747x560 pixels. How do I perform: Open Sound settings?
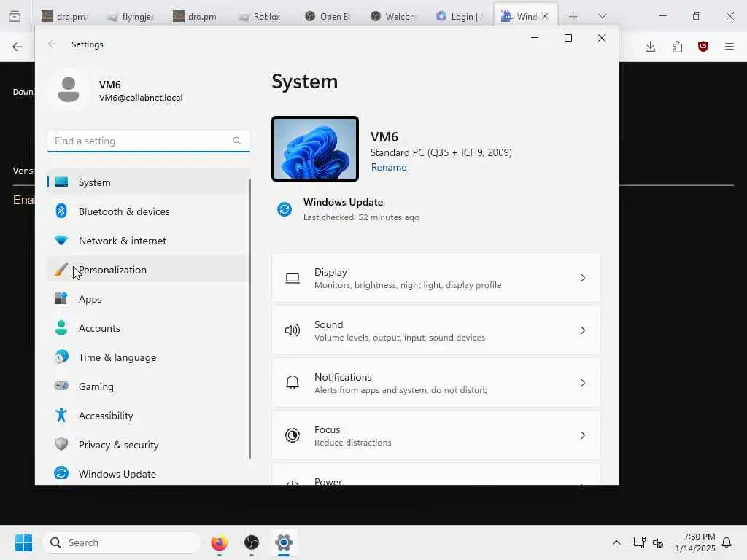click(x=436, y=330)
